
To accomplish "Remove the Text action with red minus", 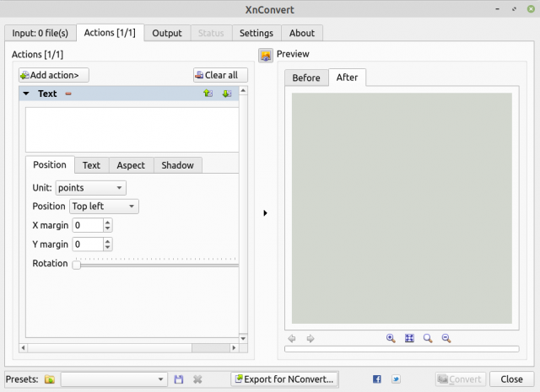I will click(68, 94).
